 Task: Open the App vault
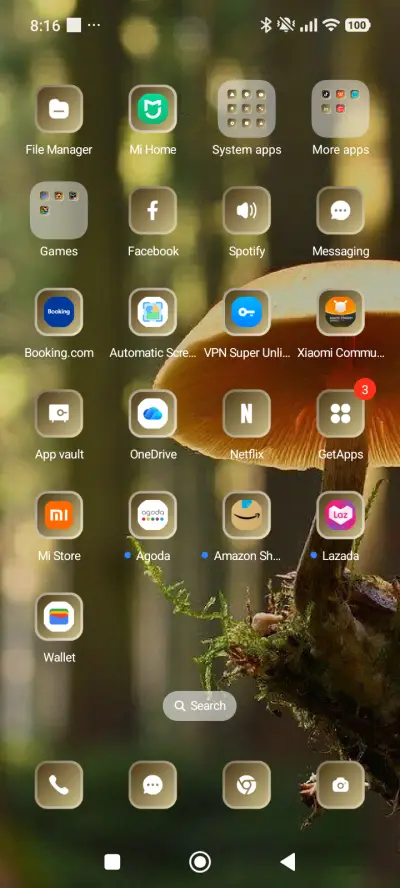(59, 413)
